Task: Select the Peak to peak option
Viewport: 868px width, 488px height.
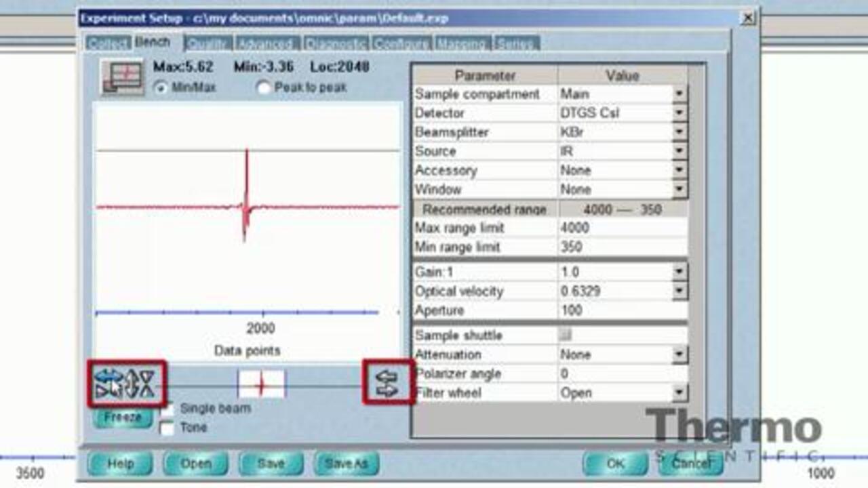Action: (x=264, y=88)
